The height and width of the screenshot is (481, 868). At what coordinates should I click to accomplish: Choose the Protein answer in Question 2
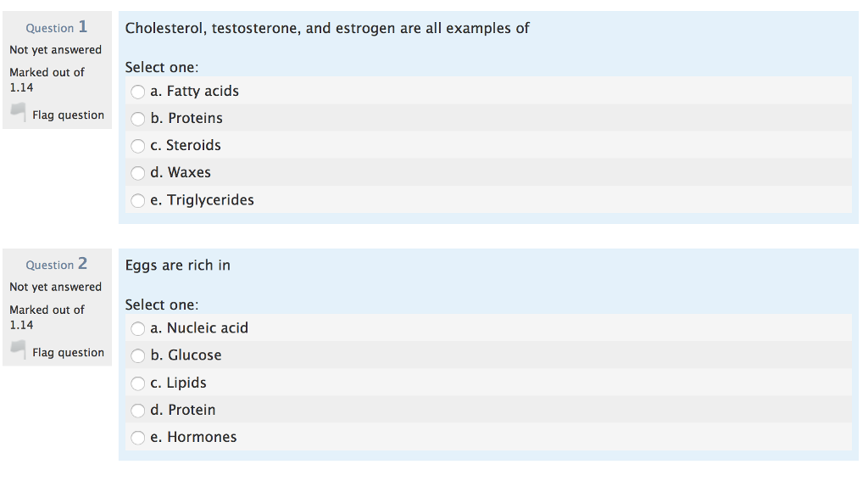click(x=138, y=410)
